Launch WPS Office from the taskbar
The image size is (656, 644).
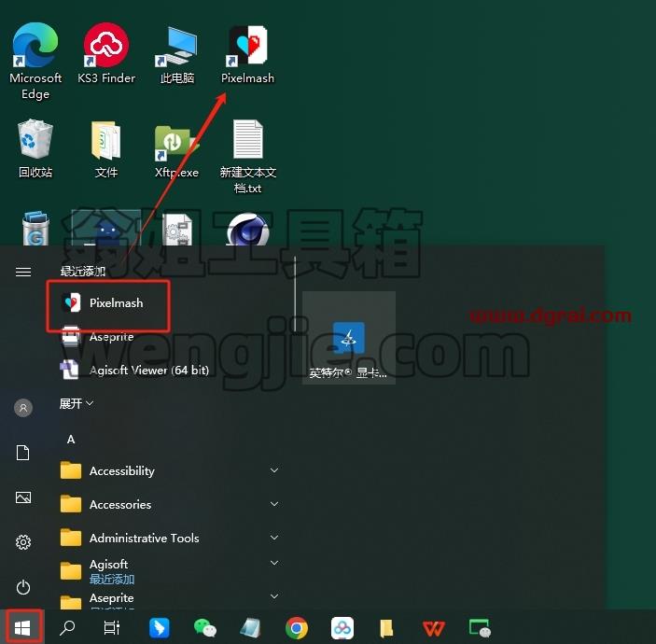point(433,628)
